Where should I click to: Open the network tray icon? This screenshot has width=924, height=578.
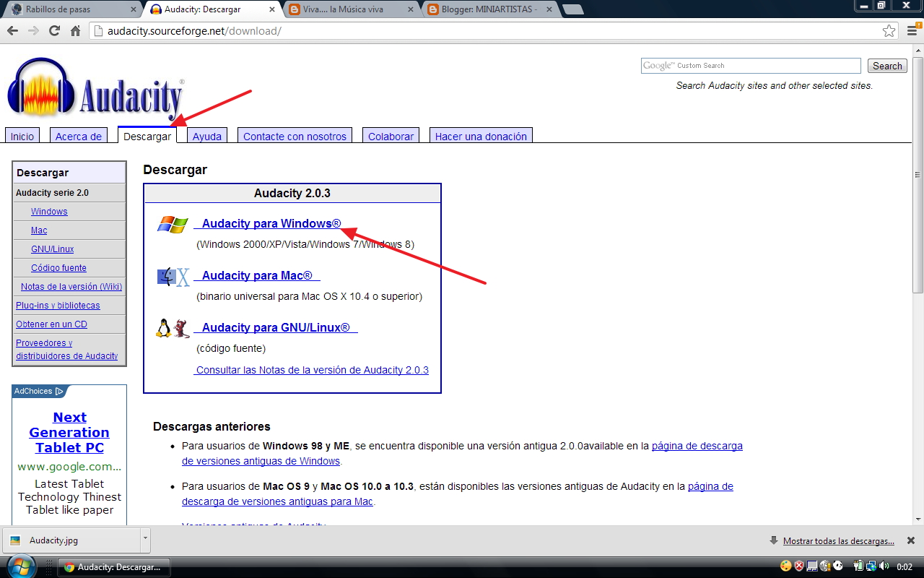pyautogui.click(x=871, y=566)
